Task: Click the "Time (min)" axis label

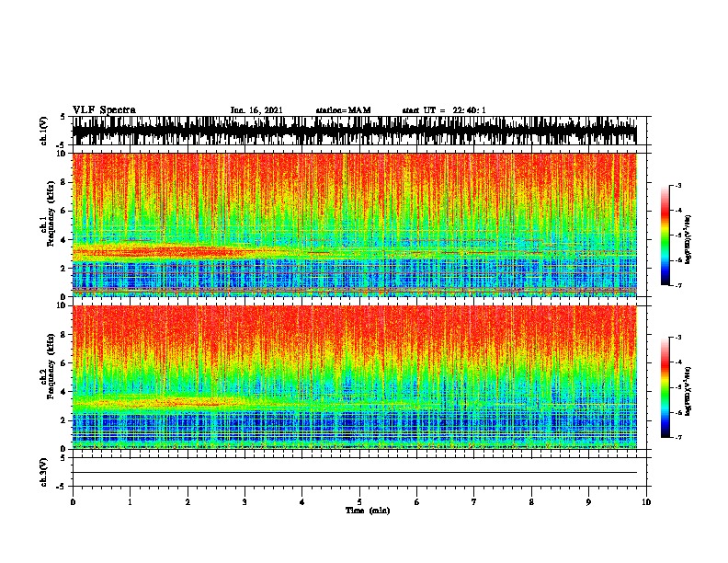Action: point(368,511)
